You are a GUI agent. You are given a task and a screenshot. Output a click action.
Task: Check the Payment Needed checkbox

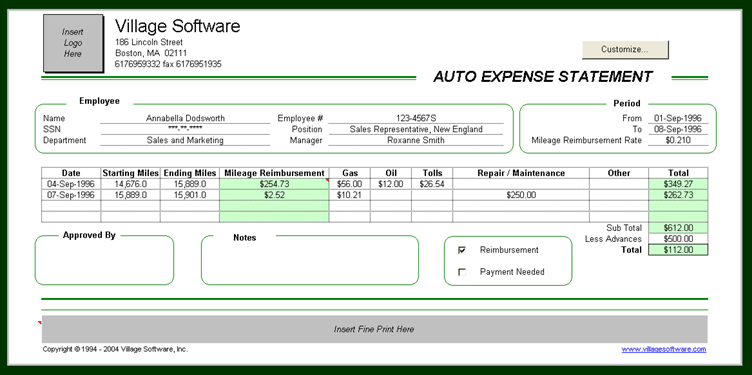point(462,272)
